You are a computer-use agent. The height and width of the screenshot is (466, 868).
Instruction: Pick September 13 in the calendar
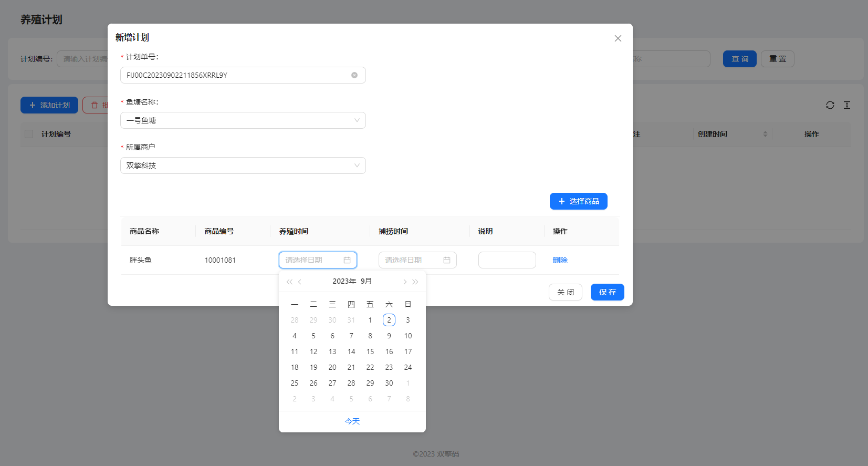click(x=332, y=351)
